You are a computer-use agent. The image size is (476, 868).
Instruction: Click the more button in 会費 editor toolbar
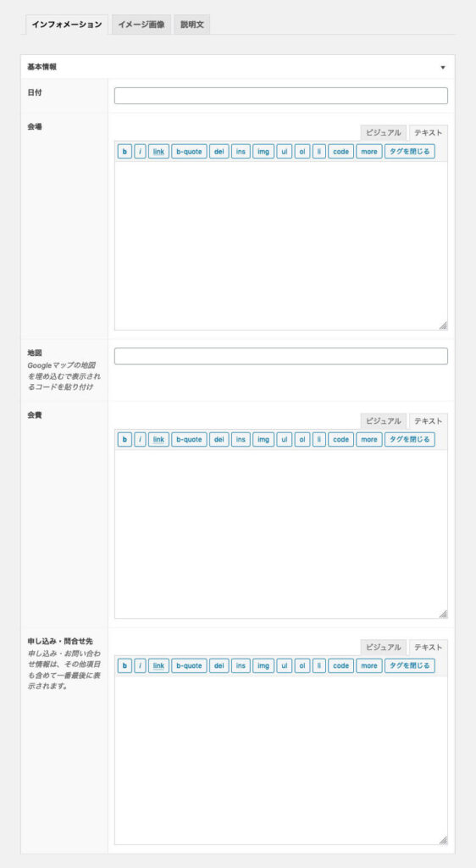(x=368, y=440)
